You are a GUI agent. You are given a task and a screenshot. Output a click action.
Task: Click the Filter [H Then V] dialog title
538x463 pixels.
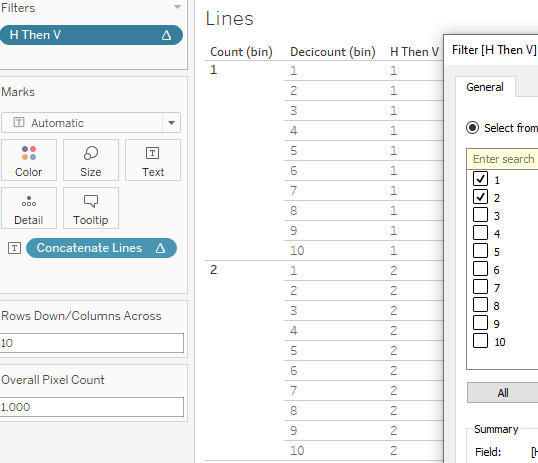pyautogui.click(x=494, y=50)
